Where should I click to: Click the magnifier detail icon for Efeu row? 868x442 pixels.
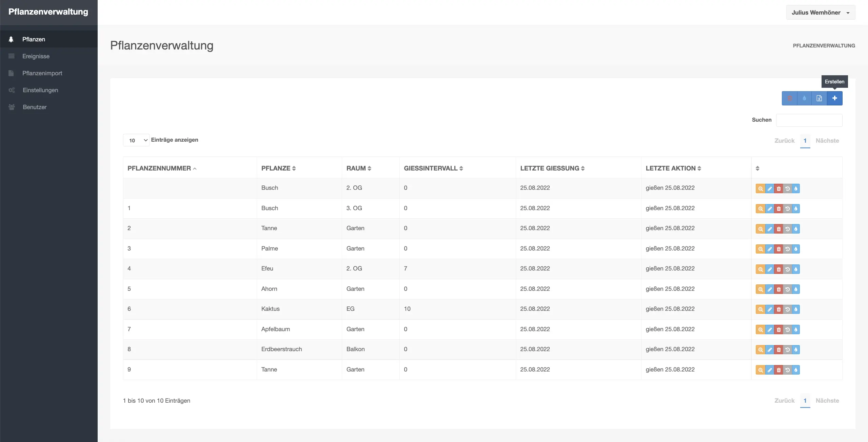[761, 269]
